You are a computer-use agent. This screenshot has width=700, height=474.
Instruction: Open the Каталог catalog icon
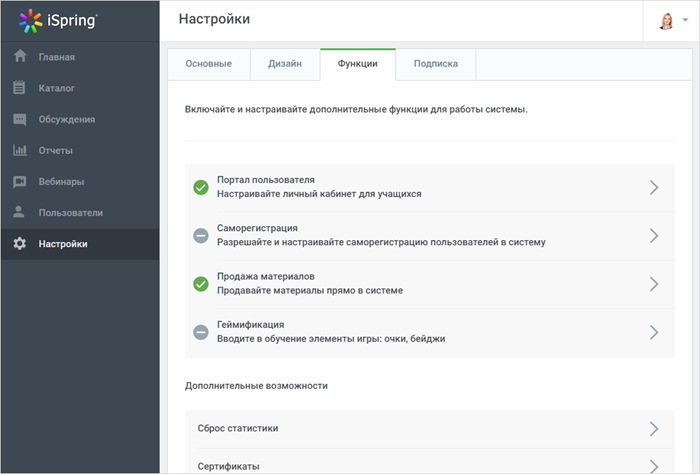[x=19, y=87]
